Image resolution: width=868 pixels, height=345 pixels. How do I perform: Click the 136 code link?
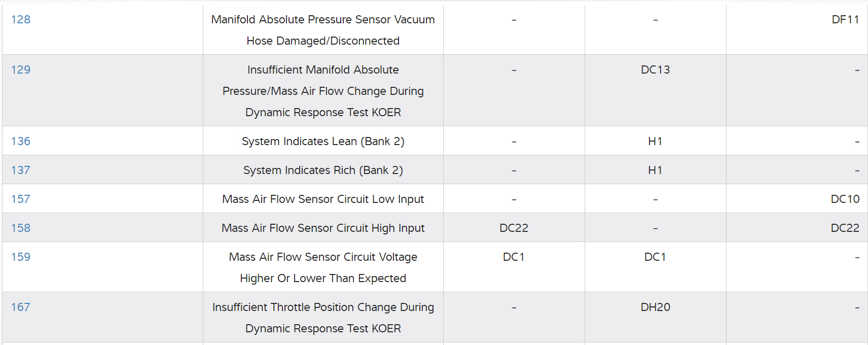(x=21, y=142)
